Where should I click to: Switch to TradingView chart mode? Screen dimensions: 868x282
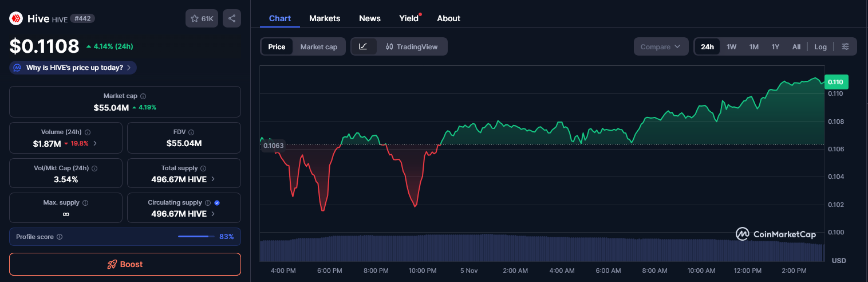point(412,46)
